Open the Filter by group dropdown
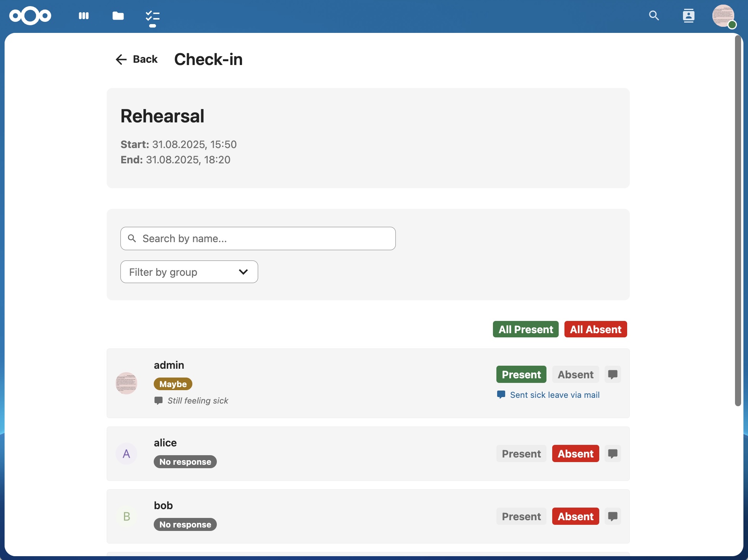This screenshot has height=560, width=748. (189, 272)
